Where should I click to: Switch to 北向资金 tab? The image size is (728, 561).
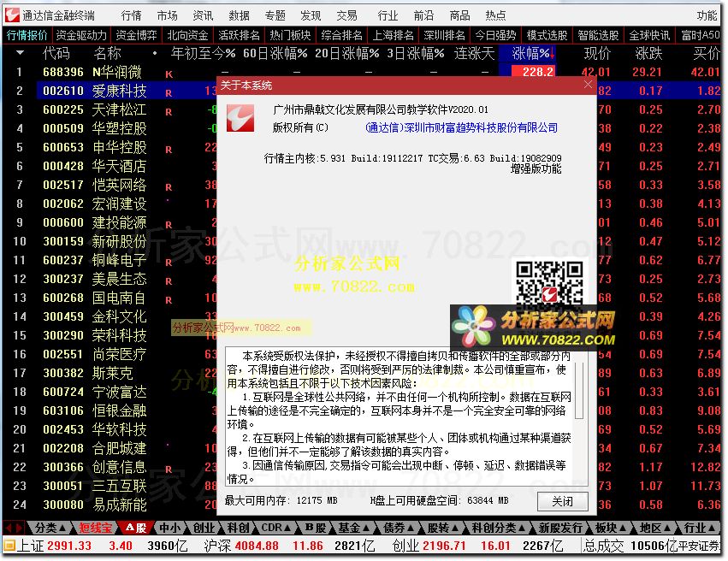[187, 35]
